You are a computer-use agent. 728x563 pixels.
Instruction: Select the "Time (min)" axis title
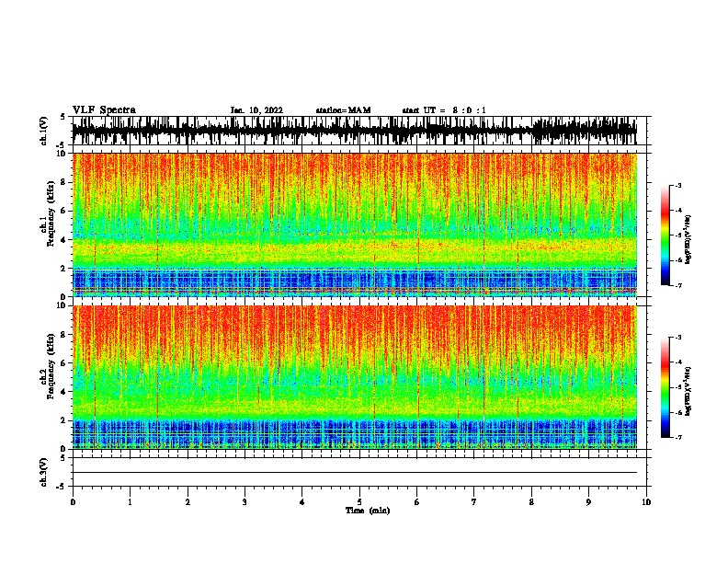tap(368, 511)
